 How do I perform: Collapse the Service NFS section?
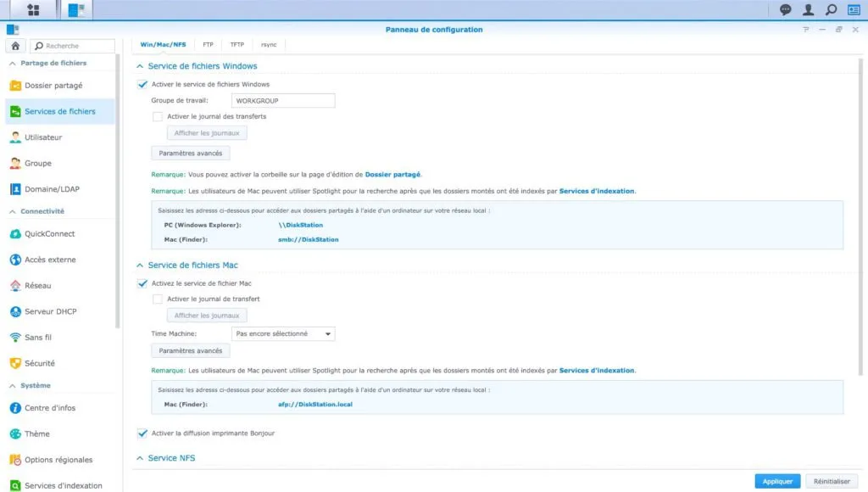pos(140,458)
